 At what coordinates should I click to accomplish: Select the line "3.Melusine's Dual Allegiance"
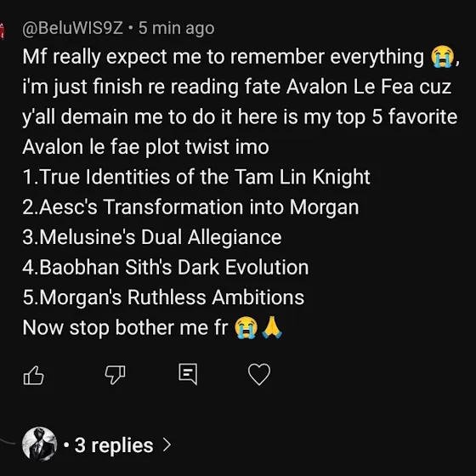pos(152,237)
